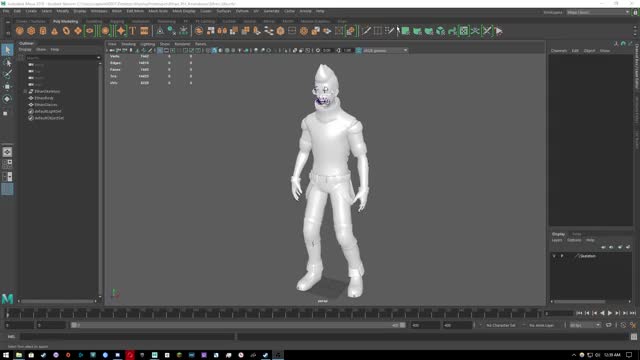Click the current frame marker on time slider

click(x=7, y=313)
